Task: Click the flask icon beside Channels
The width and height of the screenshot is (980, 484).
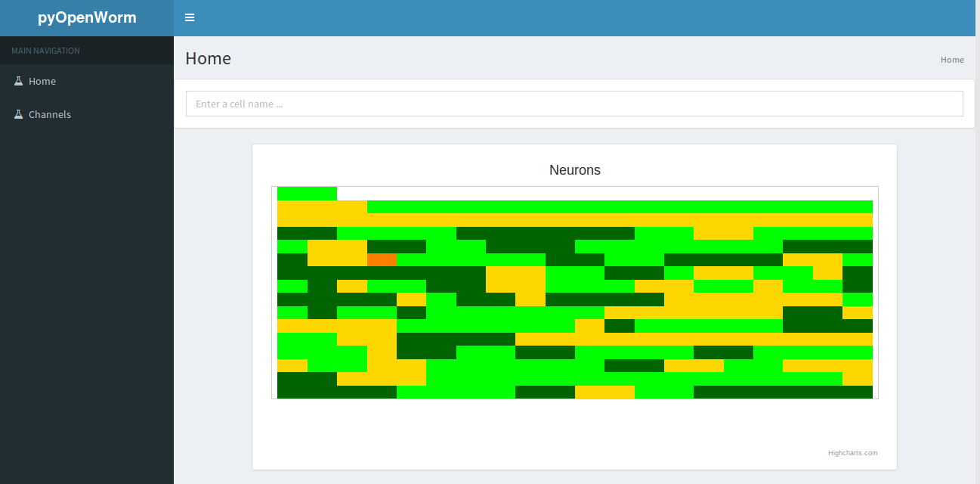Action: [18, 113]
